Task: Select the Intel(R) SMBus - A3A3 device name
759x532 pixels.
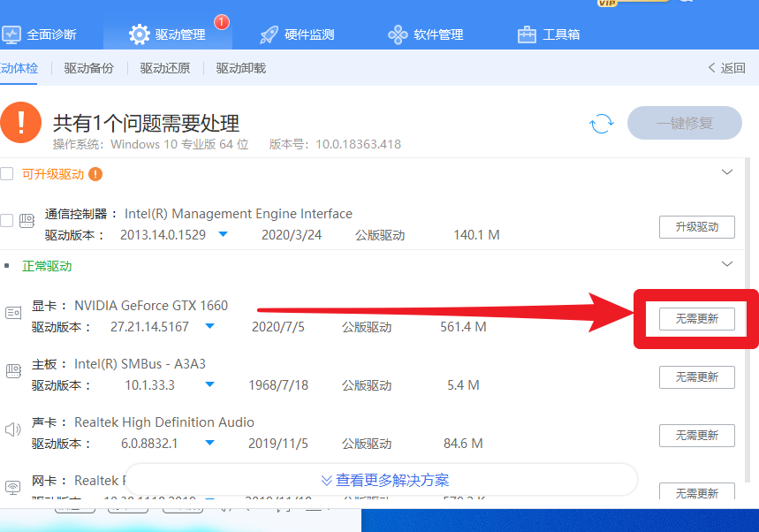Action: [140, 363]
